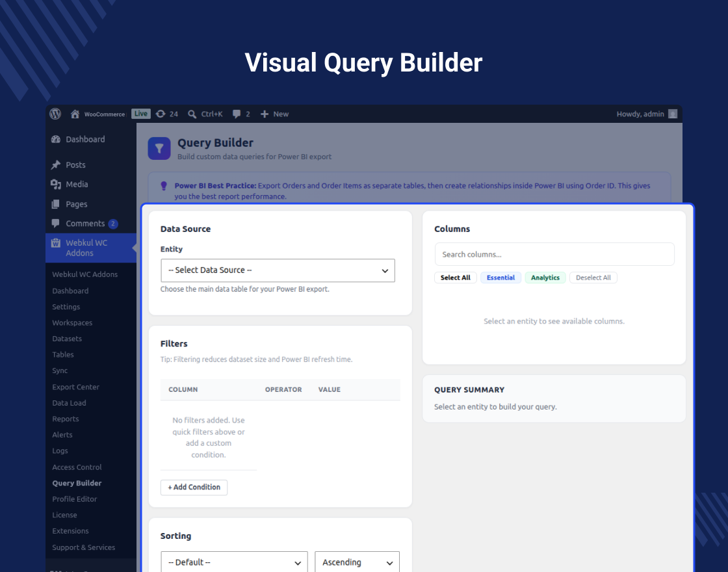The height and width of the screenshot is (572, 728).
Task: Open the Ascending sort order dropdown
Action: click(x=357, y=562)
